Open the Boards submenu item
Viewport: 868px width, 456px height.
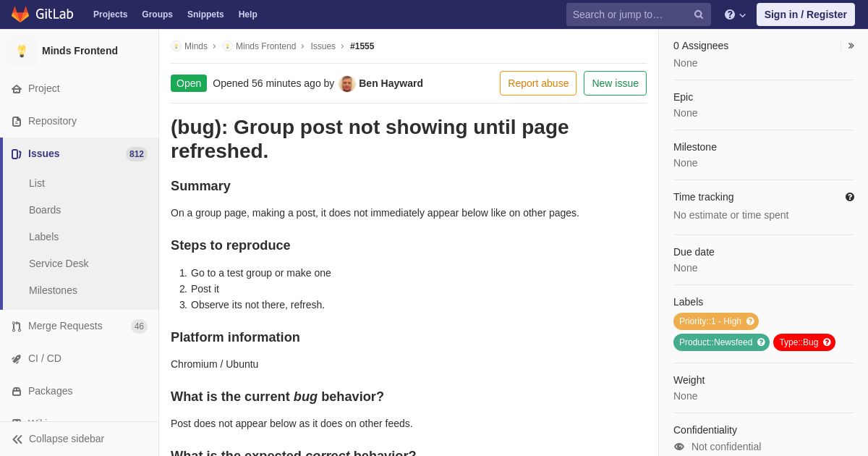pos(45,210)
